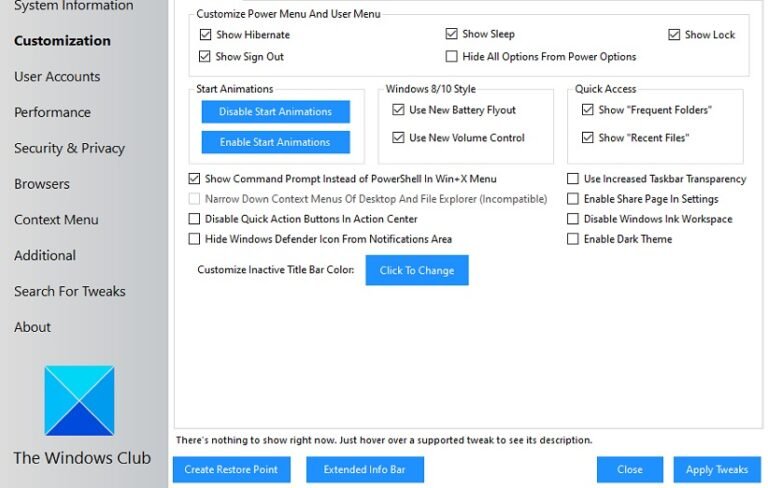
Task: Toggle Show Lock checkbox
Action: point(675,35)
